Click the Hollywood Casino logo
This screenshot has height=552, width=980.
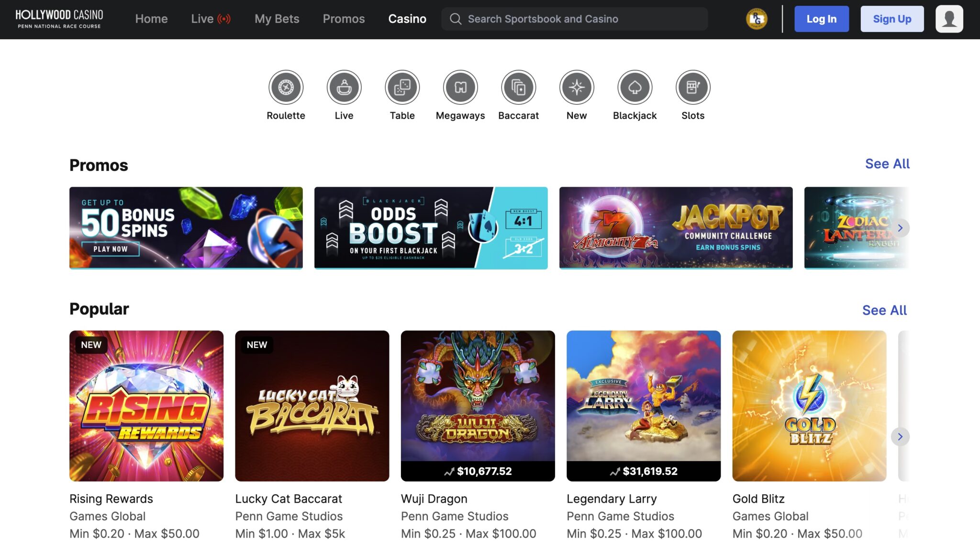tap(59, 19)
